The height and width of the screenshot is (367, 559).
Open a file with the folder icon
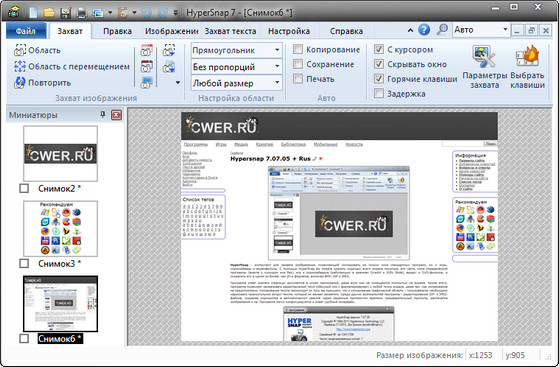pos(49,13)
